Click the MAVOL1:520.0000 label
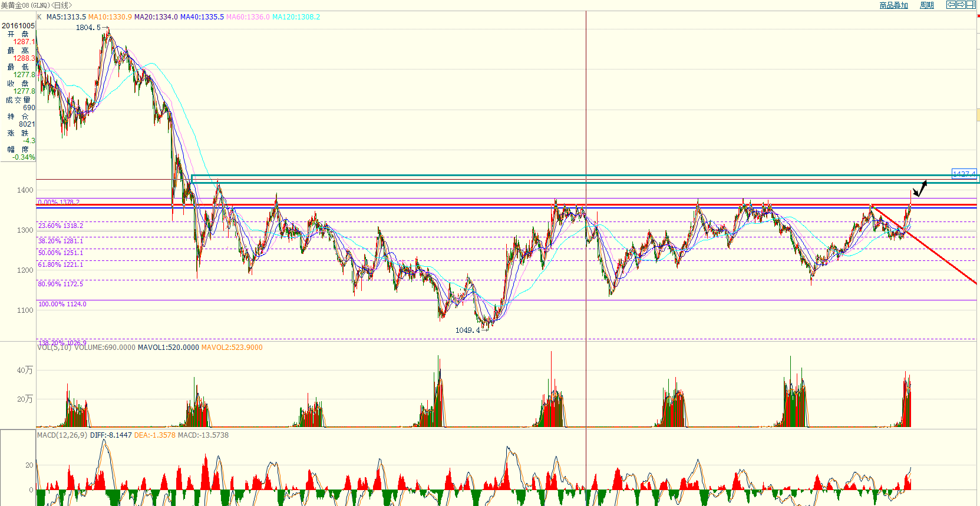The height and width of the screenshot is (506, 980). click(x=169, y=348)
